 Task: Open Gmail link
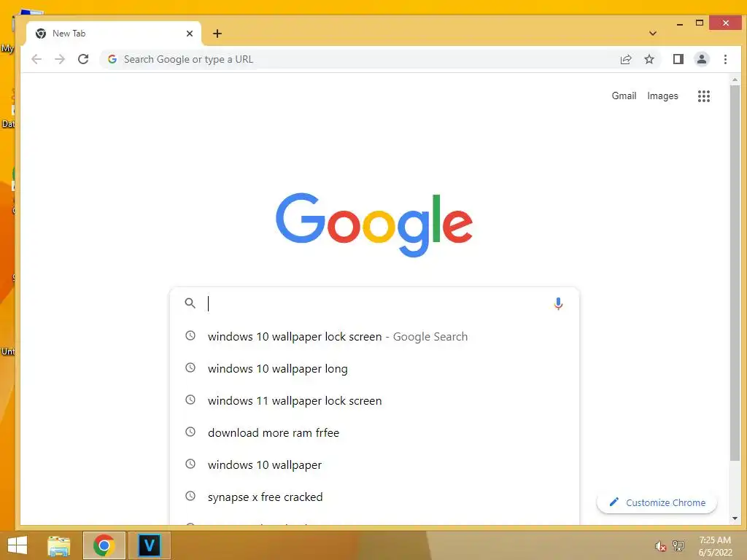point(624,96)
